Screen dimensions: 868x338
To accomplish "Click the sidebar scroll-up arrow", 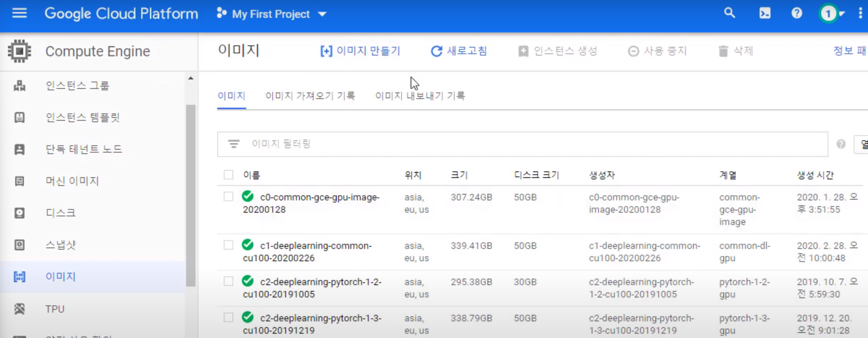I will coord(191,78).
